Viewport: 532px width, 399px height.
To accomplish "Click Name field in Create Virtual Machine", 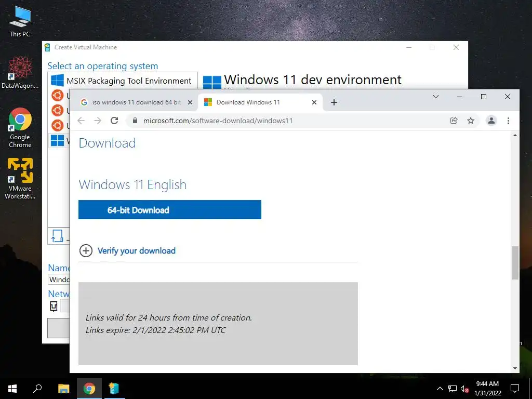I will point(59,280).
